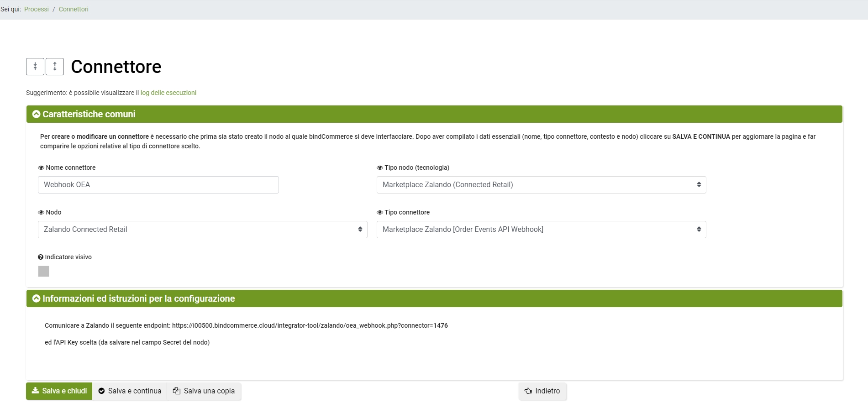The height and width of the screenshot is (403, 868).
Task: Click Salva e continua button
Action: point(130,391)
